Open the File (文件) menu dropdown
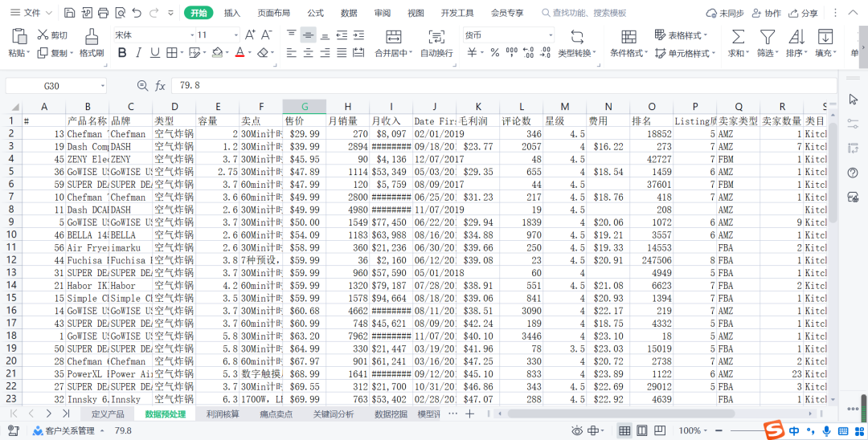The image size is (868, 440). pyautogui.click(x=31, y=13)
